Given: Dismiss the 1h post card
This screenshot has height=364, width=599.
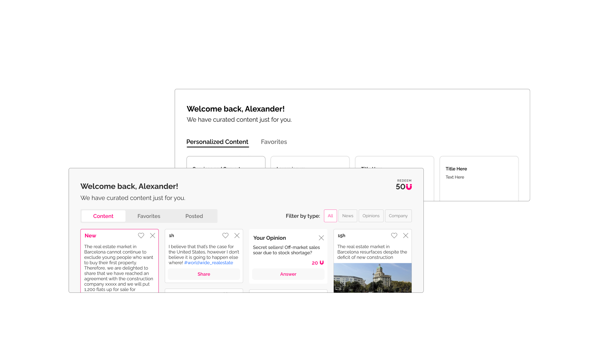Looking at the screenshot, I should pyautogui.click(x=237, y=236).
